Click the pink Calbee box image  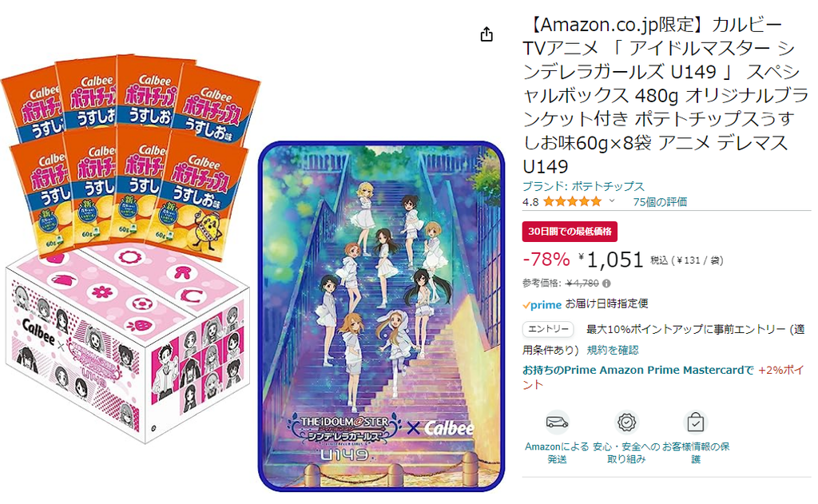point(127,344)
